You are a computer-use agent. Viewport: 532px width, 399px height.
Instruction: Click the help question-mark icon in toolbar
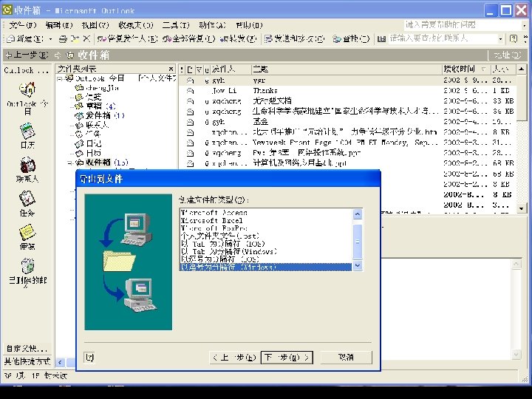coord(514,39)
